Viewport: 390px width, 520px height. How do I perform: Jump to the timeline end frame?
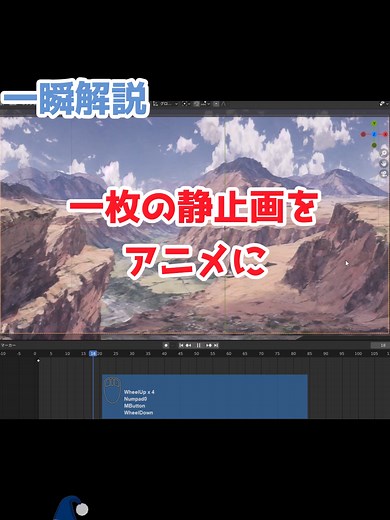tap(216, 345)
